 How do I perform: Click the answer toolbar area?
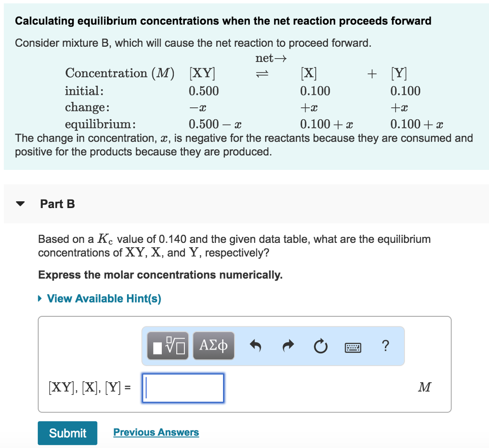272,345
